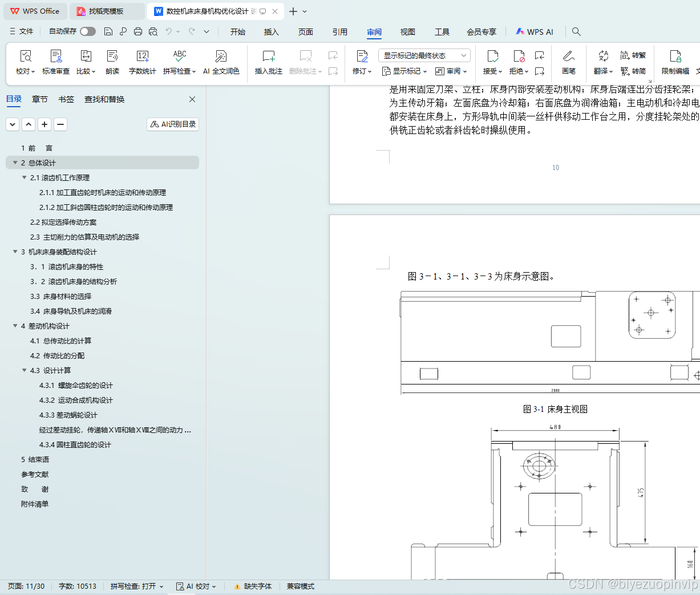Select the 画笔 pen annotation tool

tap(569, 62)
